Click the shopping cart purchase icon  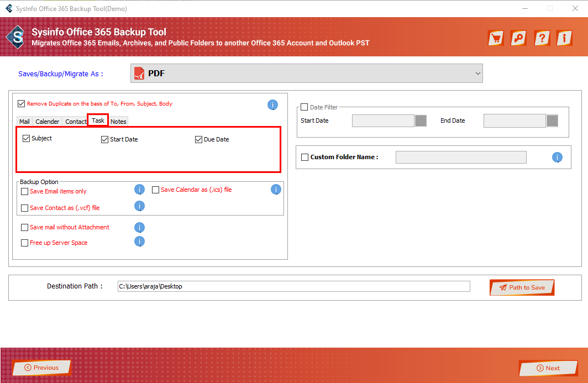tap(496, 38)
